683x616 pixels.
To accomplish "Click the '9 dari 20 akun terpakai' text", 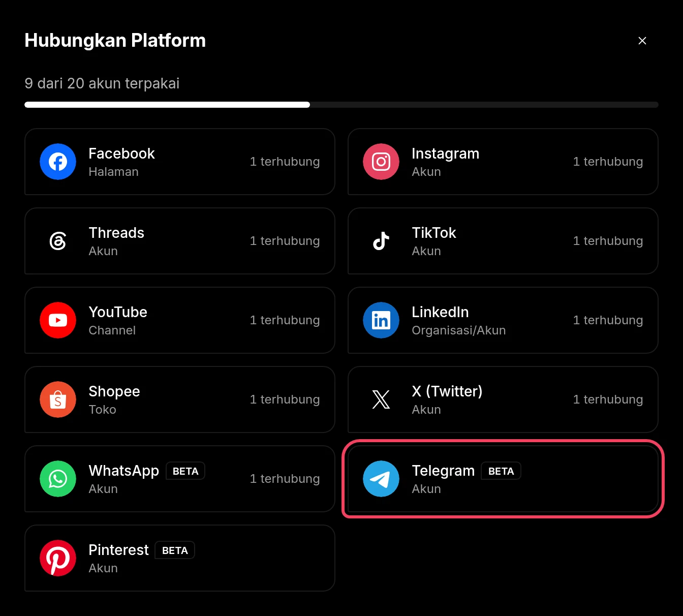I will (102, 83).
